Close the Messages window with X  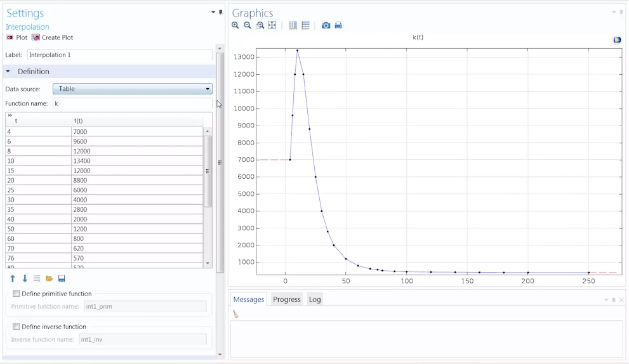(x=621, y=300)
